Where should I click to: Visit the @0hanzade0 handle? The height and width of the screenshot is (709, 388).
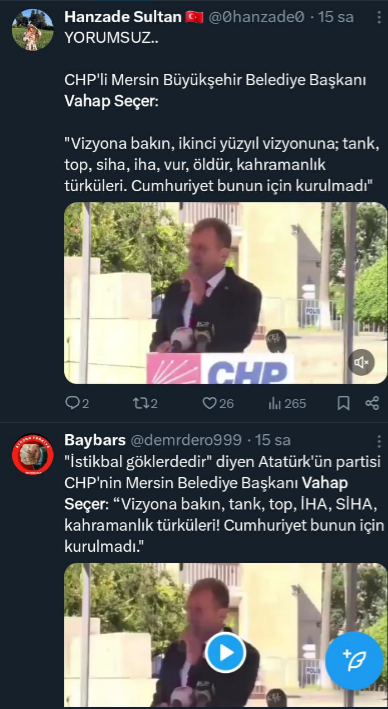[x=256, y=17]
